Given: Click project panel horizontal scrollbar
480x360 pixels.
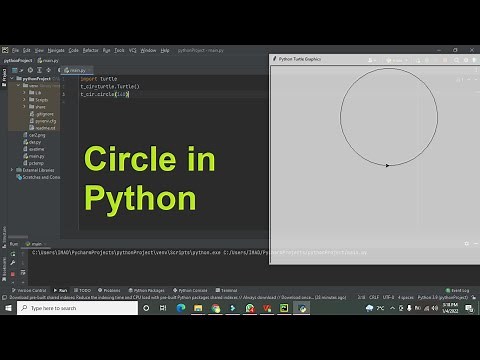Looking at the screenshot, I should click(x=18, y=237).
